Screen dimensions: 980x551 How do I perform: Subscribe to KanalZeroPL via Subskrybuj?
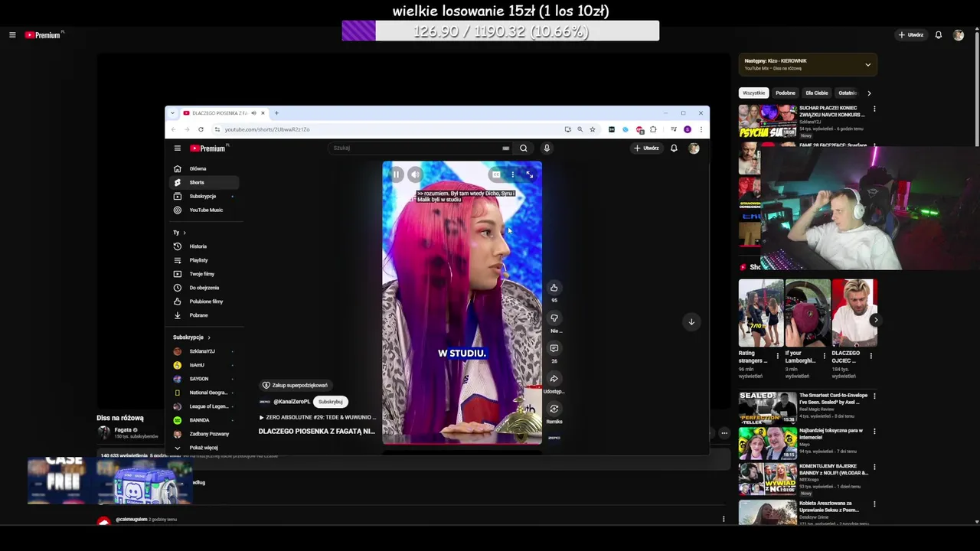(x=331, y=402)
